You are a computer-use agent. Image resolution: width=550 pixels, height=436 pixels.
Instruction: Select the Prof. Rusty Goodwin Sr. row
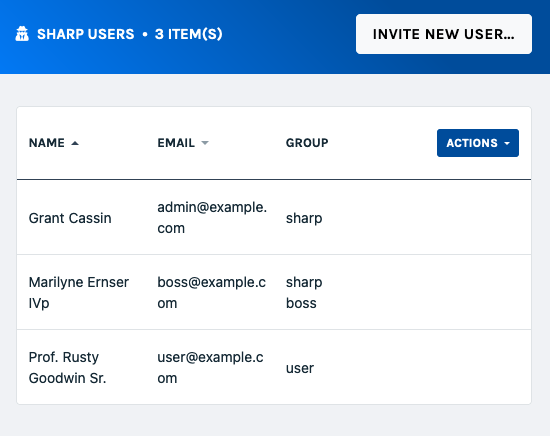click(x=274, y=367)
